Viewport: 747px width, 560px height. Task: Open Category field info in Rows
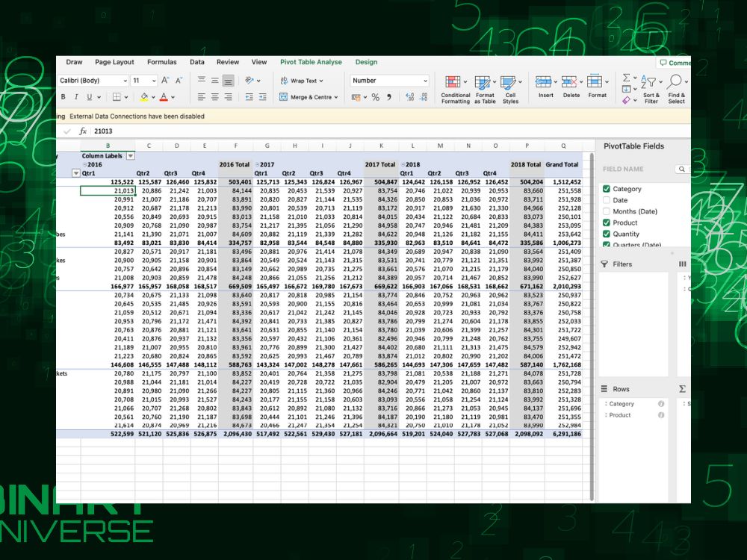coord(661,404)
